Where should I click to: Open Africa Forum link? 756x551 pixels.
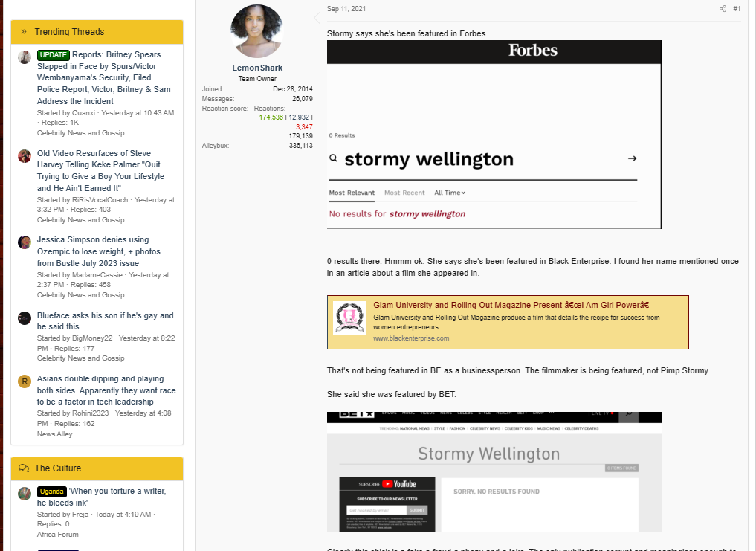(x=58, y=535)
